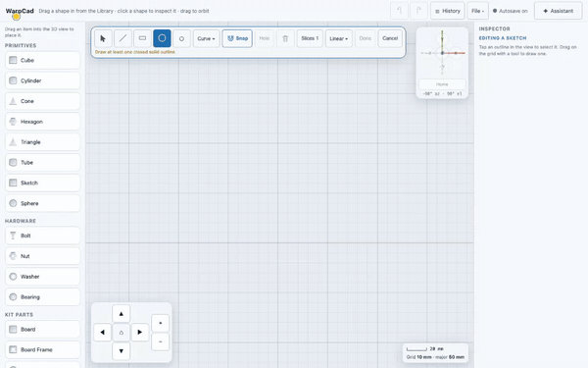This screenshot has width=588, height=368.
Task: Choose the line drawing tool
Action: click(x=122, y=38)
